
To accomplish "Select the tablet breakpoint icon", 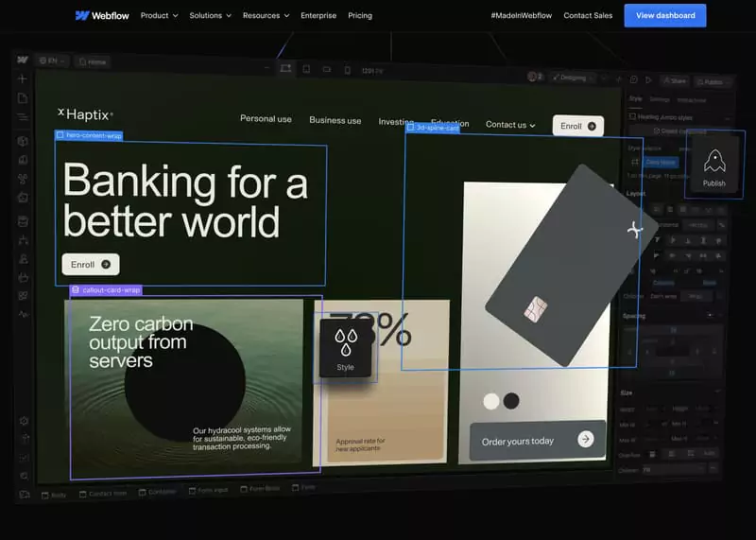I will (306, 69).
